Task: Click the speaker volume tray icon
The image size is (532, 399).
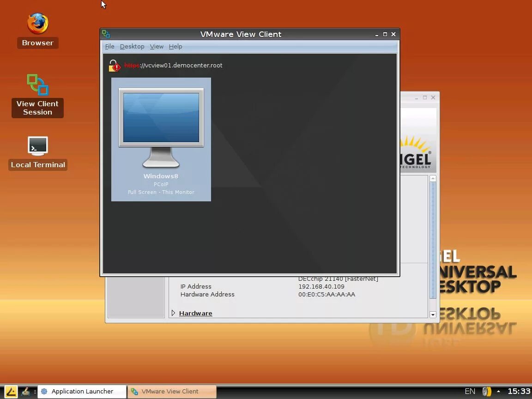Action: [487, 392]
